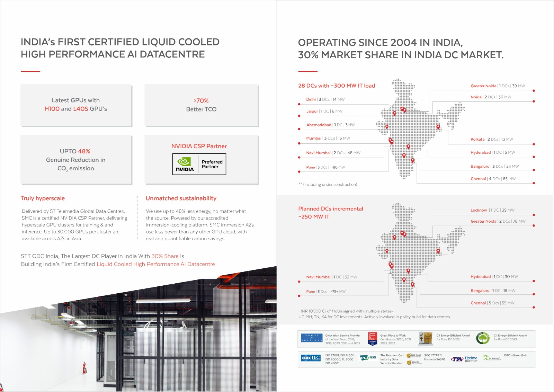Click the 'Truly hyperscale' heading
This screenshot has width=554, height=392.
[x=43, y=198]
